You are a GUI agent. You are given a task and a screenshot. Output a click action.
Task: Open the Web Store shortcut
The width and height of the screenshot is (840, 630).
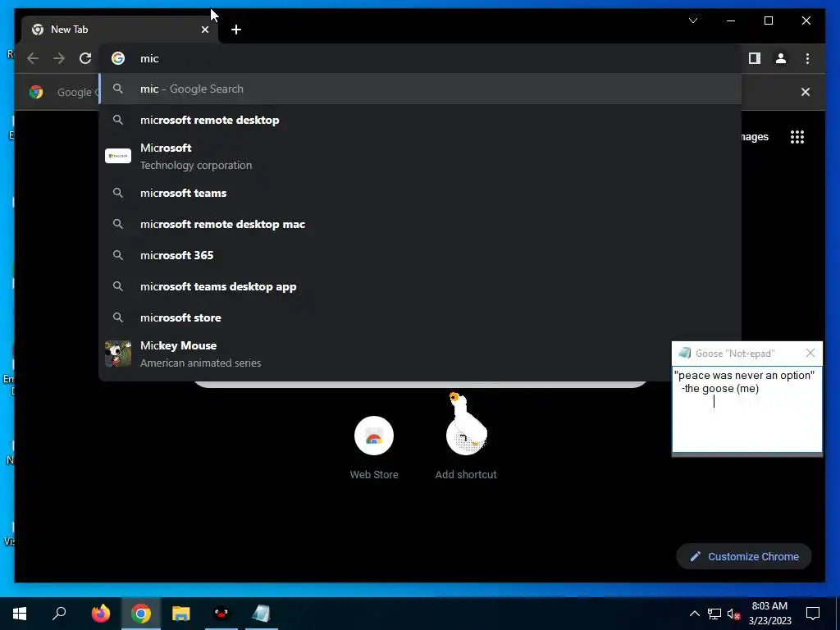click(x=374, y=448)
